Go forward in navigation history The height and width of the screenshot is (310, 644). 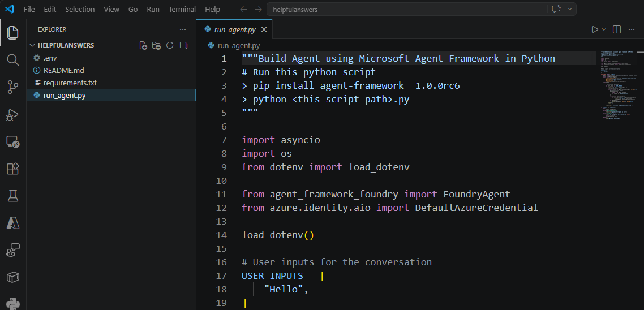pos(258,10)
